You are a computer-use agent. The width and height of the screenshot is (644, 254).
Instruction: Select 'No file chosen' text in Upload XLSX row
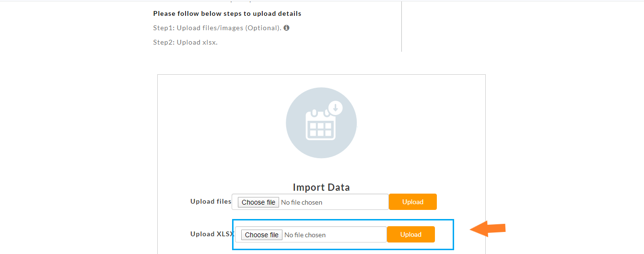[x=305, y=235]
